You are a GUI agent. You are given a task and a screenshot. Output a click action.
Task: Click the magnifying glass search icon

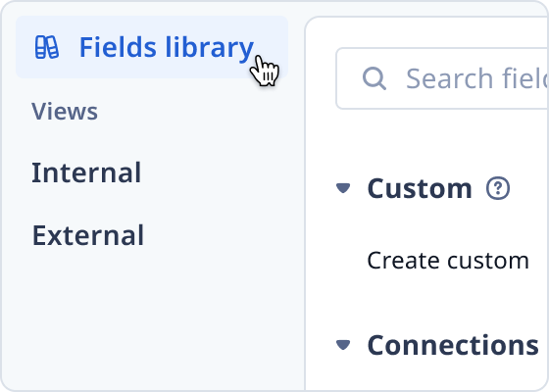pyautogui.click(x=374, y=78)
